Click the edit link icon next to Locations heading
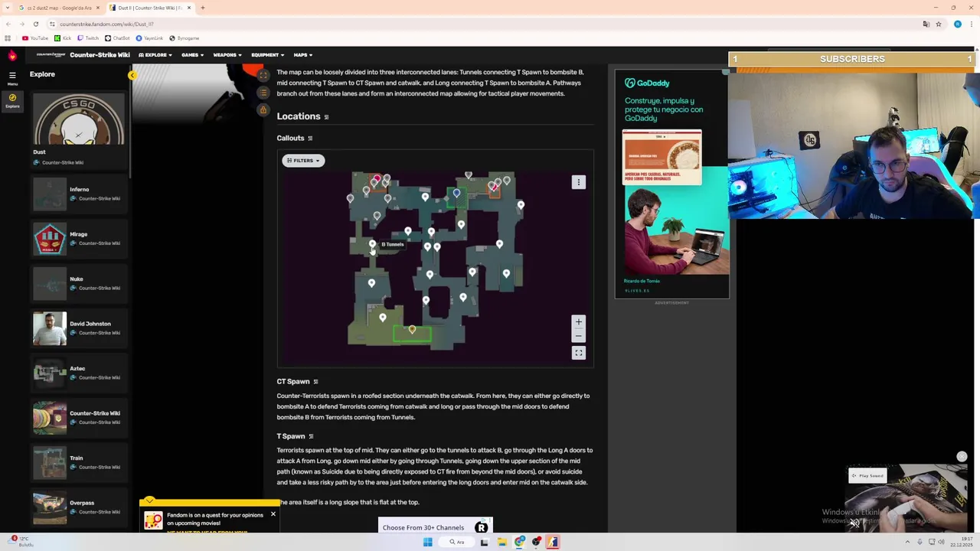The width and height of the screenshot is (980, 551). 326,117
